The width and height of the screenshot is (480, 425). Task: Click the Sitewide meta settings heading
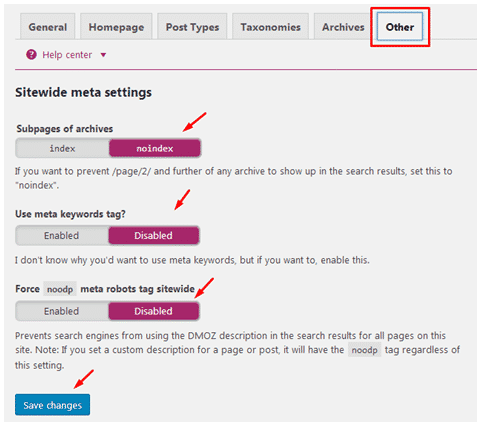tap(83, 92)
